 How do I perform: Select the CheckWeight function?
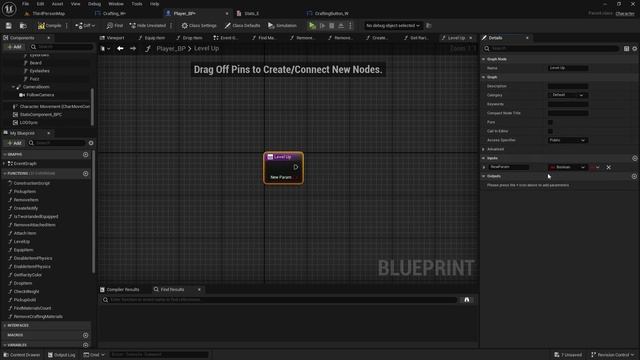pyautogui.click(x=26, y=291)
